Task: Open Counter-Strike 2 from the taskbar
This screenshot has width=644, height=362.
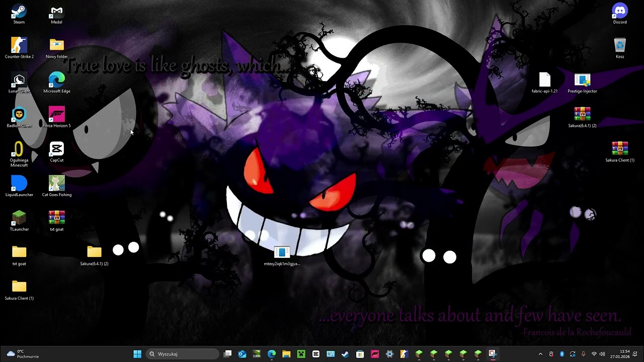Action: 404,354
